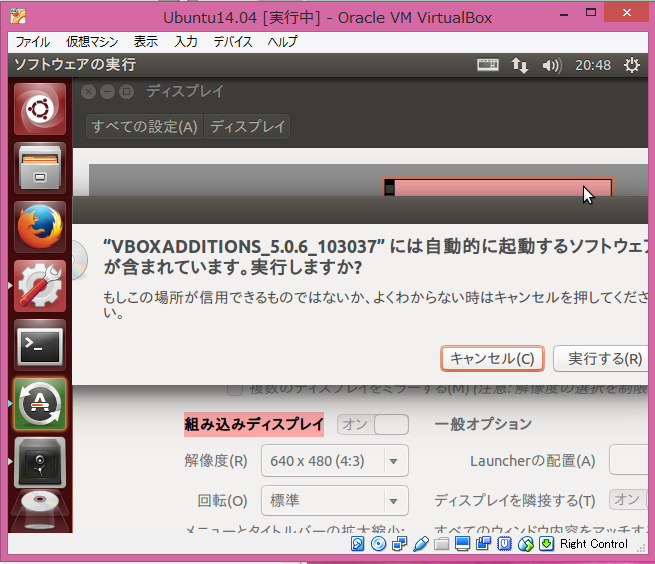Open the 仮想マシン menu
655x564 pixels.
(92, 42)
